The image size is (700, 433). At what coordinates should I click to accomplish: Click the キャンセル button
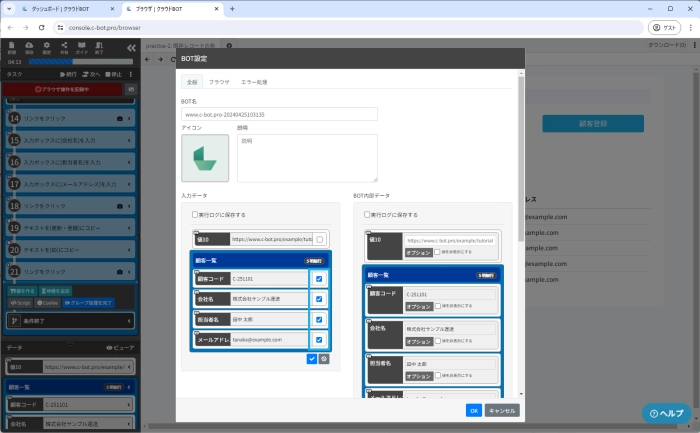click(502, 410)
